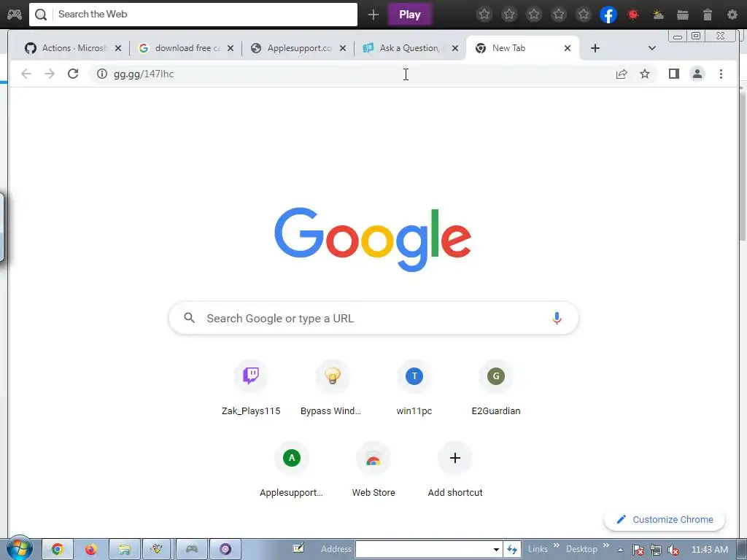This screenshot has width=747, height=560.
Task: Open the taskbar Address dropdown arrow
Action: tap(496, 549)
